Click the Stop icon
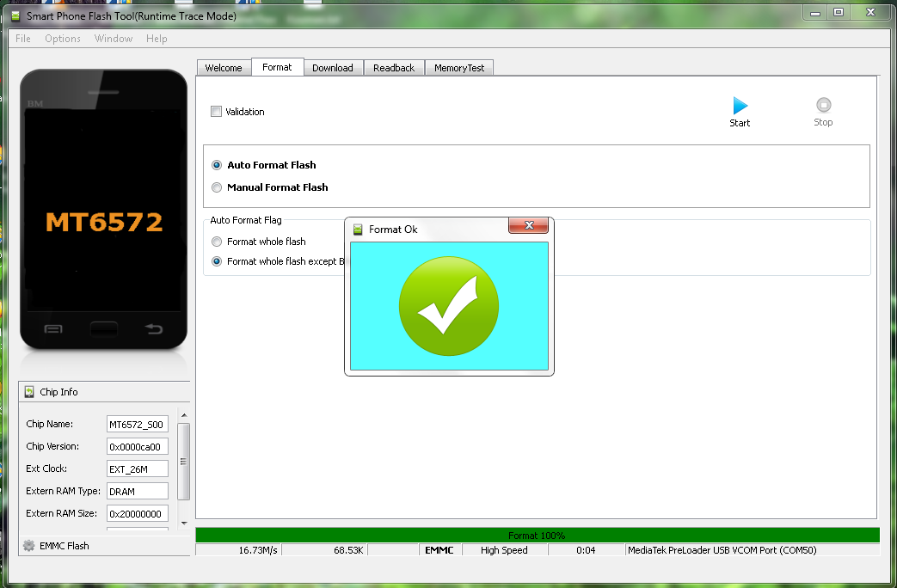 coord(823,105)
